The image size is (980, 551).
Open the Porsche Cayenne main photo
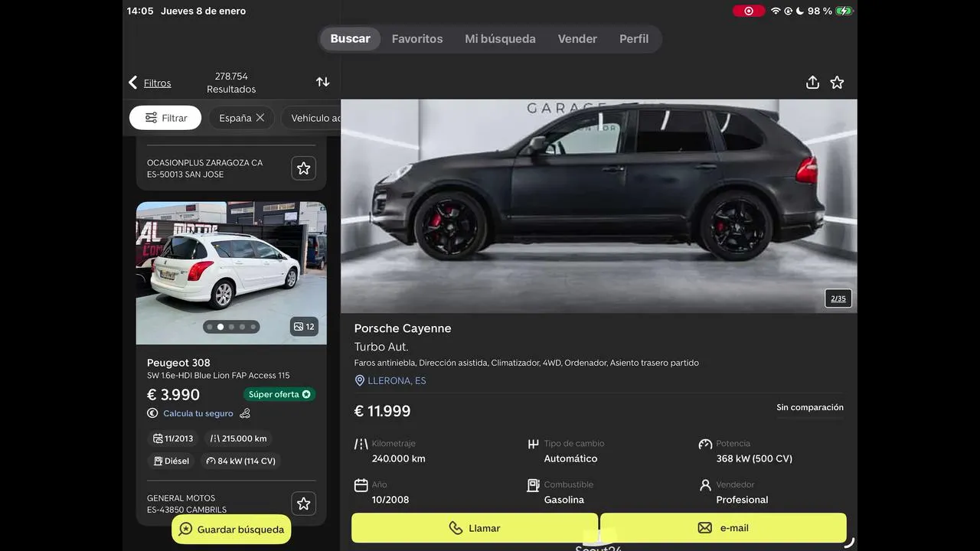point(599,206)
